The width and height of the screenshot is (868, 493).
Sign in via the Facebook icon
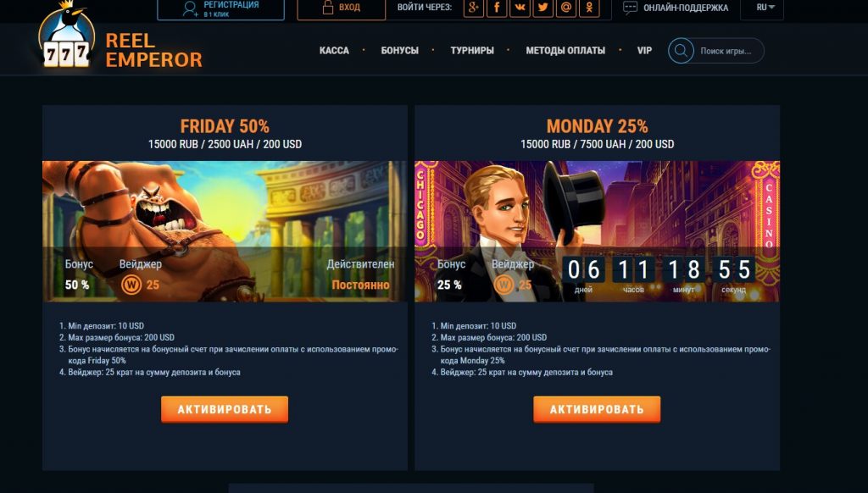click(x=497, y=8)
